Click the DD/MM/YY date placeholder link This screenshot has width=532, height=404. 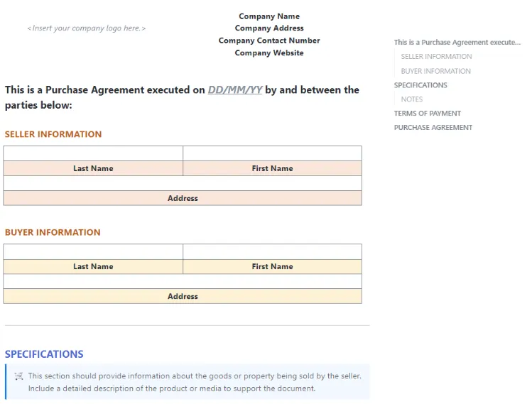point(235,90)
